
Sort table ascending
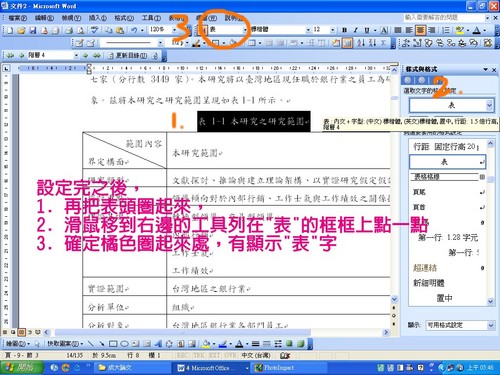361,43
